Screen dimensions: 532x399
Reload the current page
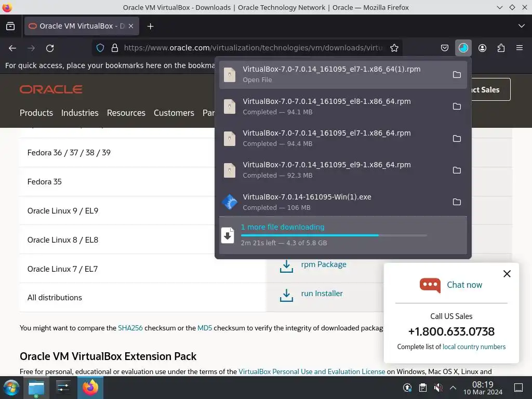[50, 48]
